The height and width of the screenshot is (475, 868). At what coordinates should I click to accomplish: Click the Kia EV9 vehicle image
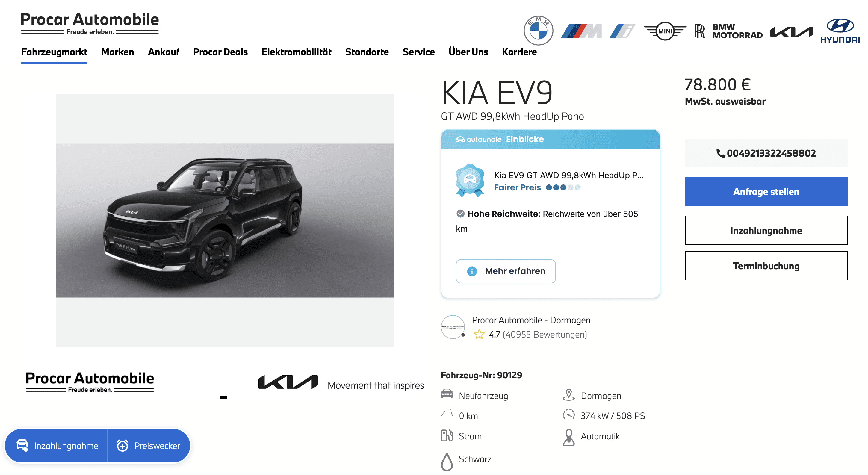(225, 220)
